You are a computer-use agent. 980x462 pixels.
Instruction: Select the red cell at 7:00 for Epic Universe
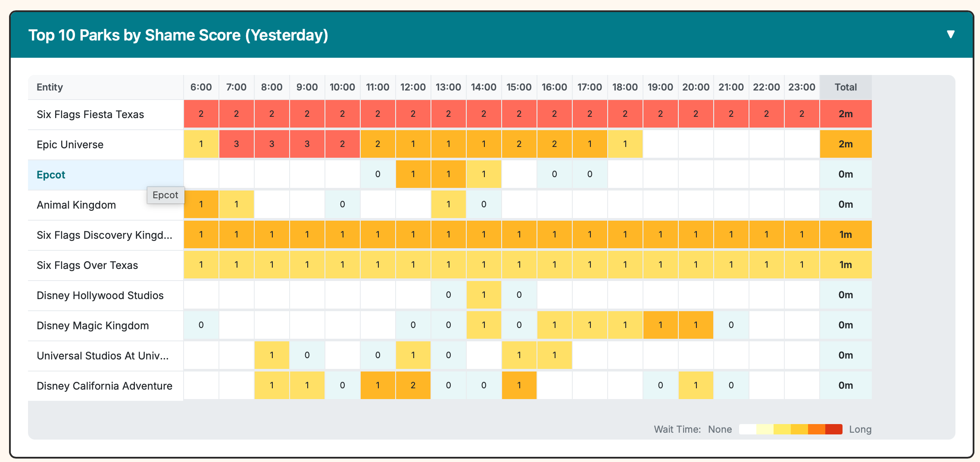(236, 144)
